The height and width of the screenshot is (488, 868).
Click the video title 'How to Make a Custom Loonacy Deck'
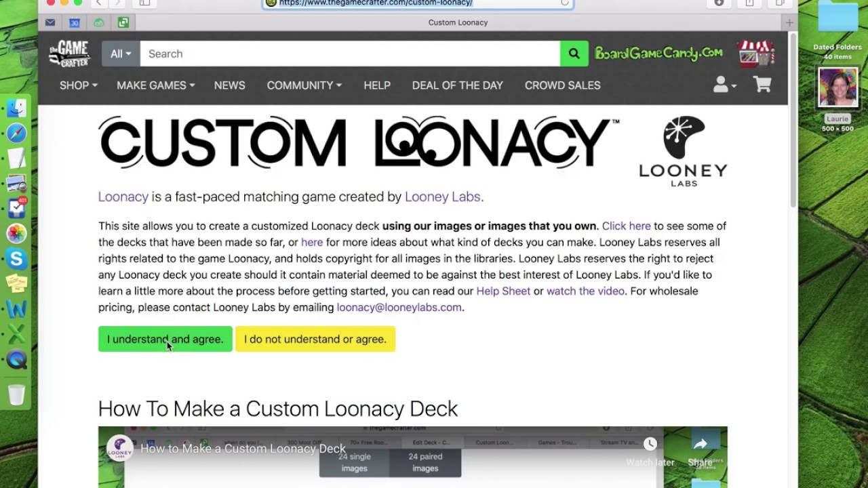pos(243,449)
